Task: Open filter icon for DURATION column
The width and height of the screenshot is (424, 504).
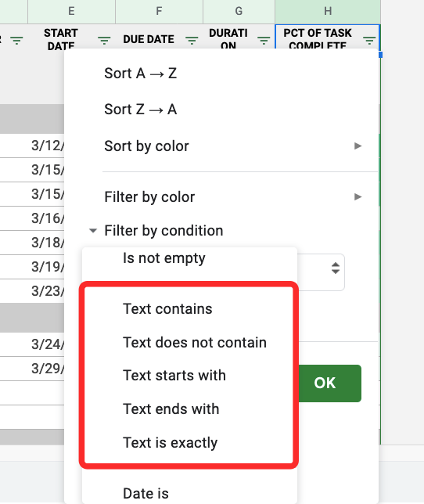Action: click(264, 41)
